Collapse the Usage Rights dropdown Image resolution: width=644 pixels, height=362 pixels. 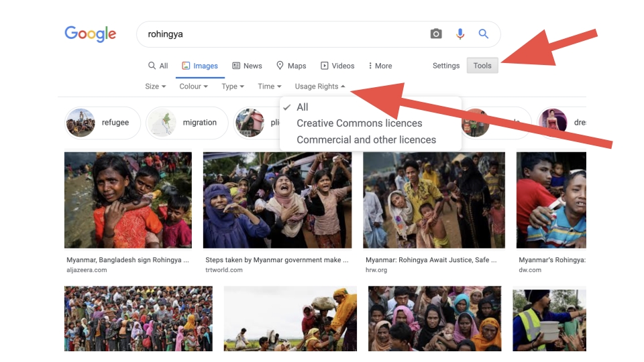tap(320, 86)
